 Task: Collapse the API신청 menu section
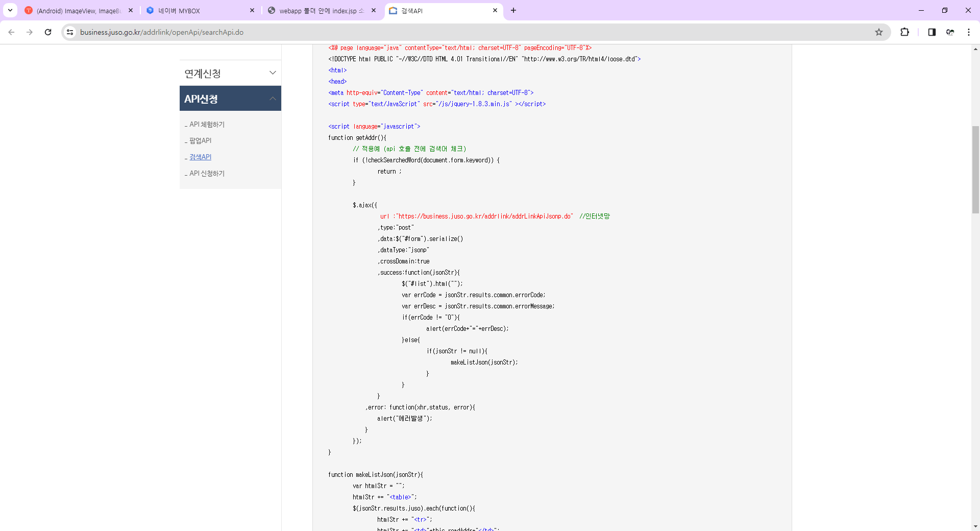230,99
